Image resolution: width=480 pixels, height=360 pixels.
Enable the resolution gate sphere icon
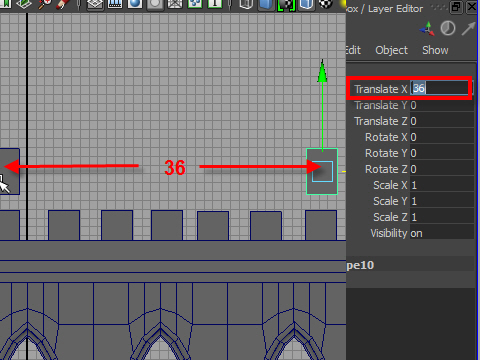click(x=135, y=4)
